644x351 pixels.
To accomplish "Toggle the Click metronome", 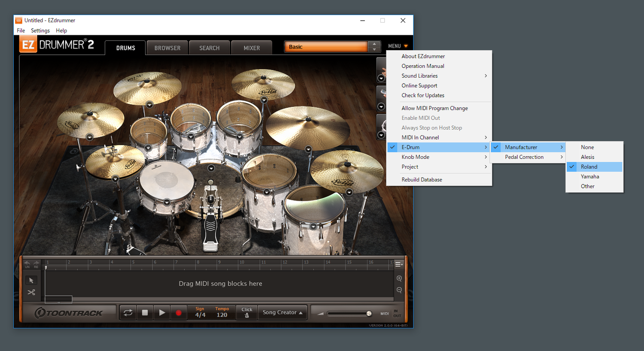I will 247,312.
